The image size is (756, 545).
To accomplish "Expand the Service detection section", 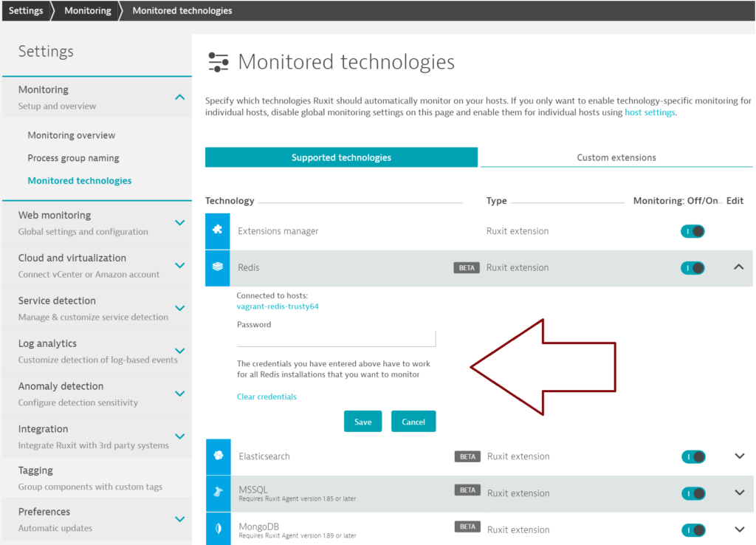I will tap(180, 308).
